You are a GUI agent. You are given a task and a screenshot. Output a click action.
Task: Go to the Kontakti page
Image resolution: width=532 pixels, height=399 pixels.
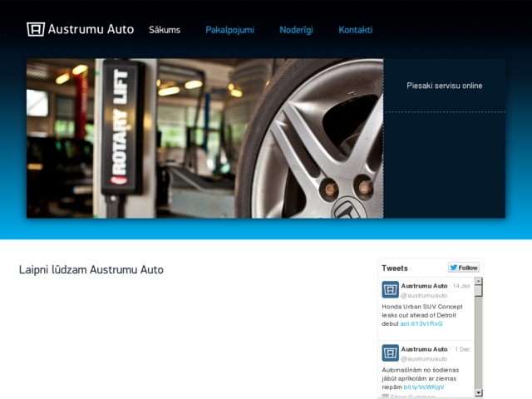(356, 30)
